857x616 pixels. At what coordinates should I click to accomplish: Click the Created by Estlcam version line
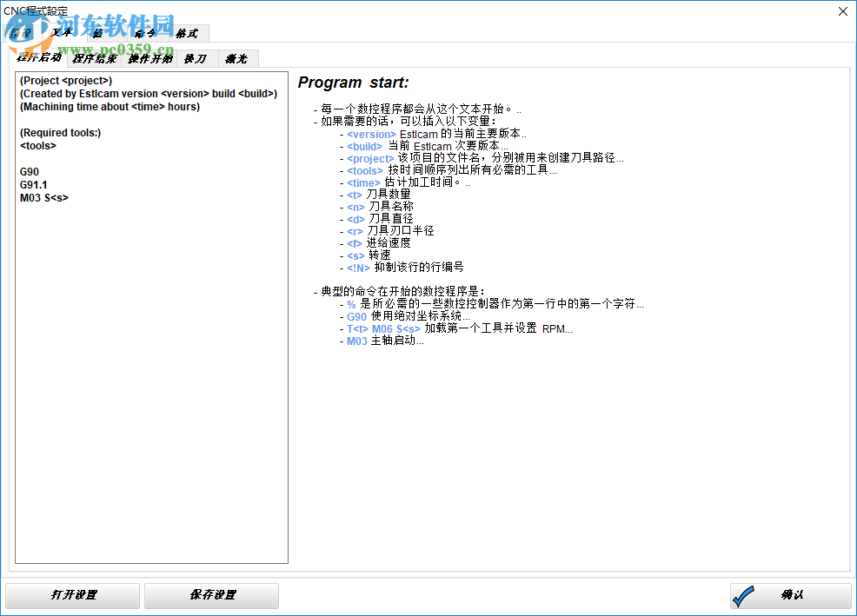click(149, 94)
